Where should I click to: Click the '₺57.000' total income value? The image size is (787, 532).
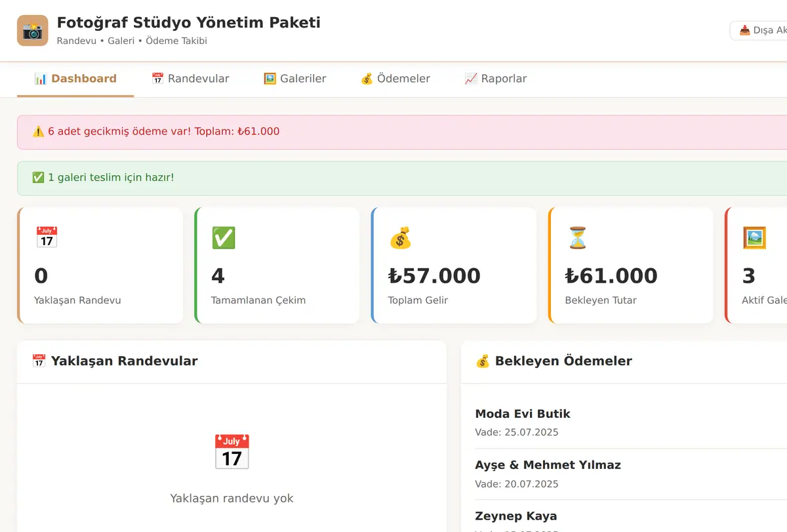434,276
